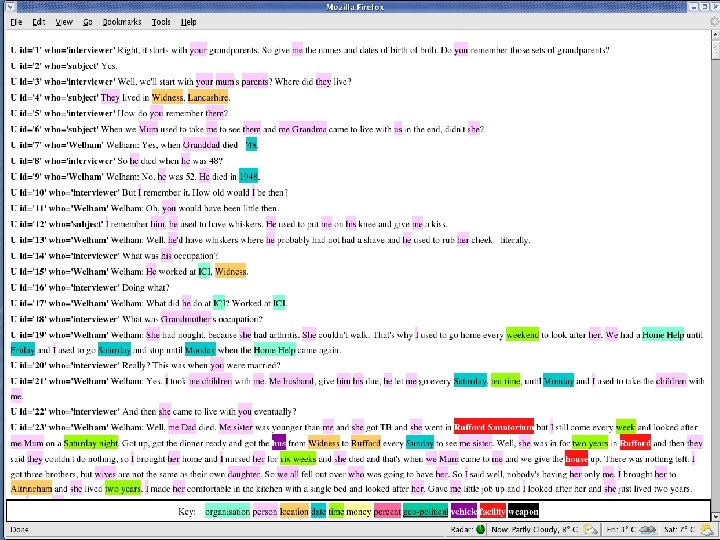Click the red highlighted 'house' facility
Viewport: 720px width, 540px height.
pos(576,459)
